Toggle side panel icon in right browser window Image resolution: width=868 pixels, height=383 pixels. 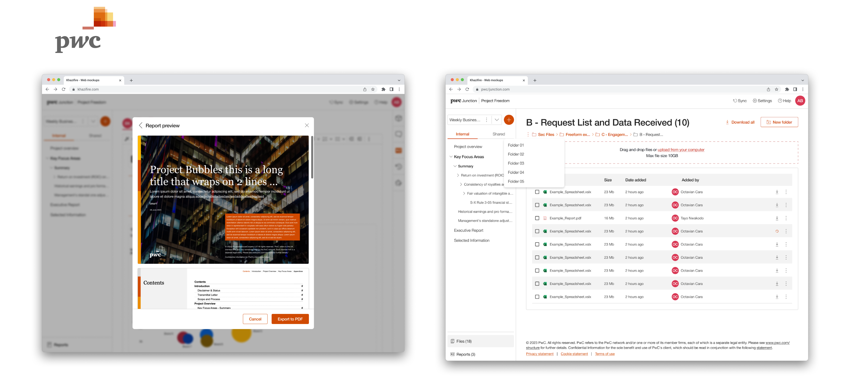pos(795,89)
